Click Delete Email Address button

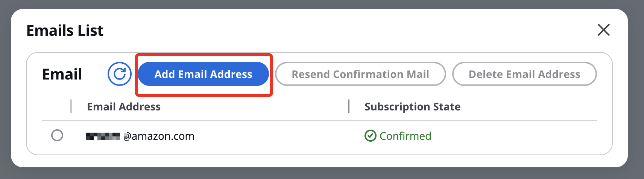point(524,74)
